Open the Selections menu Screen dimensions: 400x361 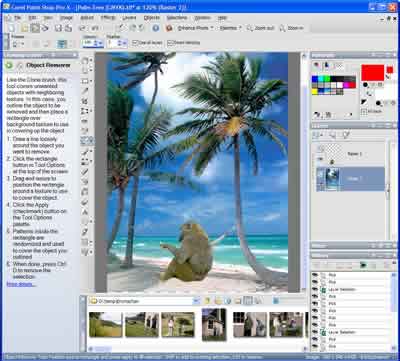177,18
